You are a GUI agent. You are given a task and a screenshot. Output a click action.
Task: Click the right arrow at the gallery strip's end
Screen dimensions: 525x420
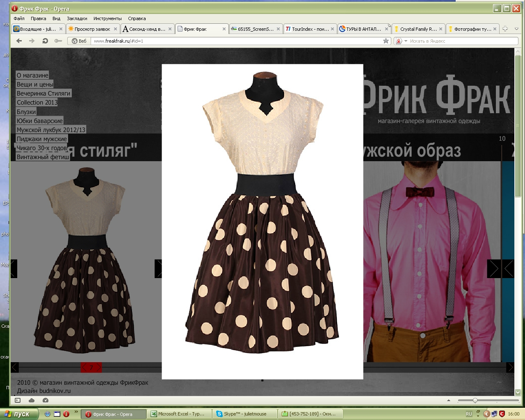(510, 367)
